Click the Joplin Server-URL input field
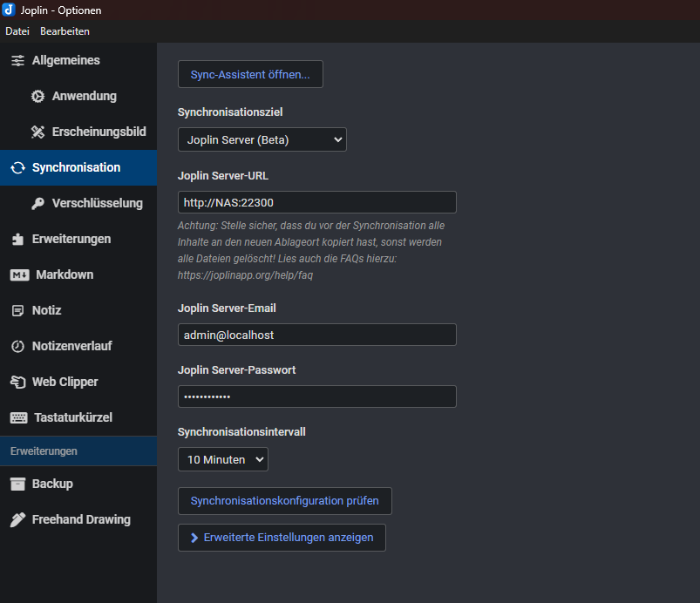This screenshot has height=603, width=700. [316, 202]
